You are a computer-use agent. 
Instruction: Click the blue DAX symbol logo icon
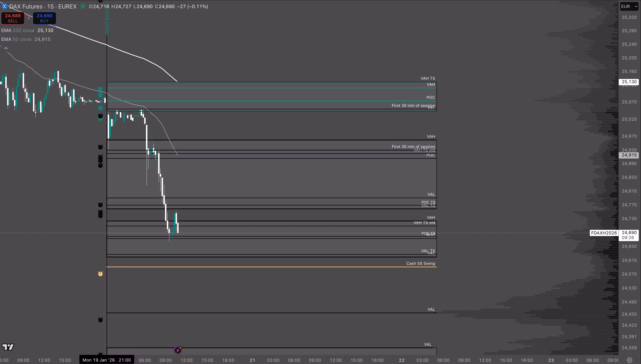4,6
